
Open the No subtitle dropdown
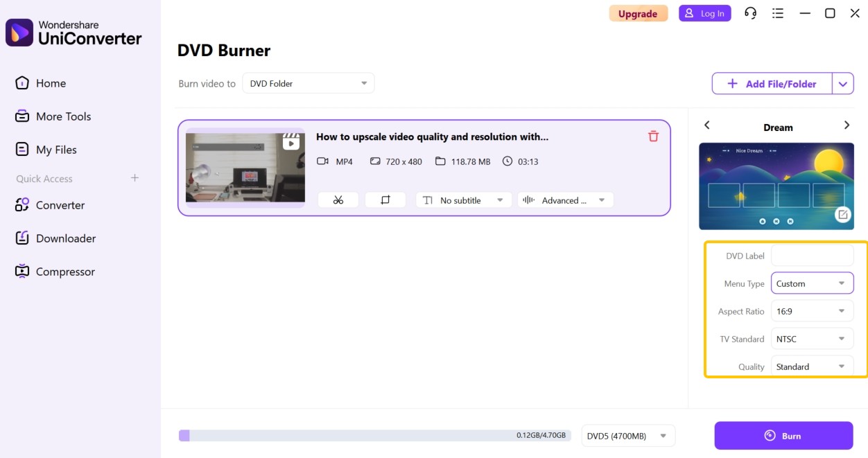click(x=464, y=200)
